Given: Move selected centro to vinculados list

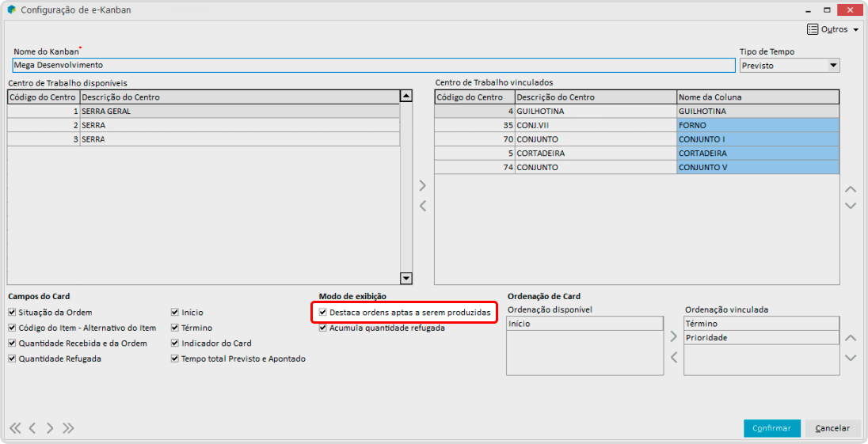Looking at the screenshot, I should pos(423,184).
